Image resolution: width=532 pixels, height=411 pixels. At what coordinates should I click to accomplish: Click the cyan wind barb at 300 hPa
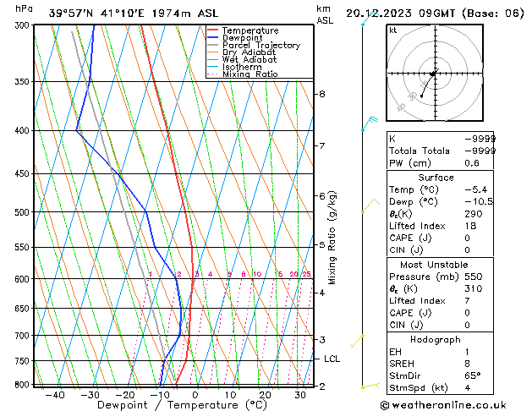[366, 19]
